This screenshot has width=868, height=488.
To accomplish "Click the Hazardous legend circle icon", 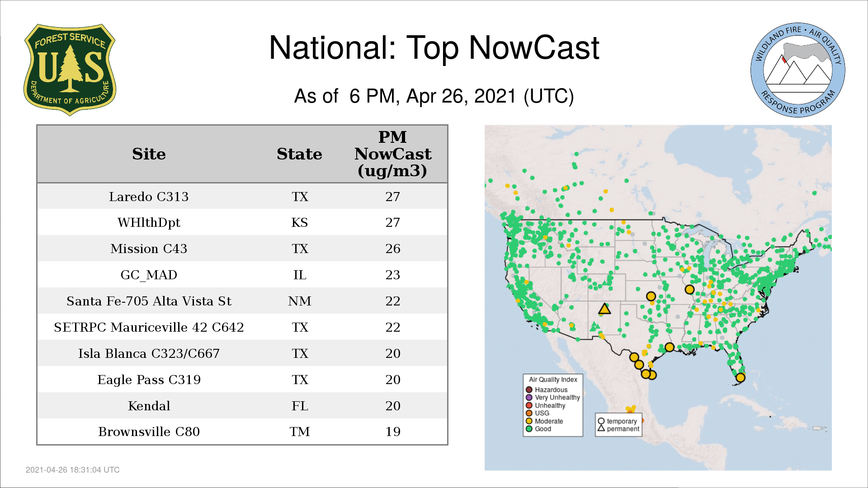I will (x=529, y=389).
